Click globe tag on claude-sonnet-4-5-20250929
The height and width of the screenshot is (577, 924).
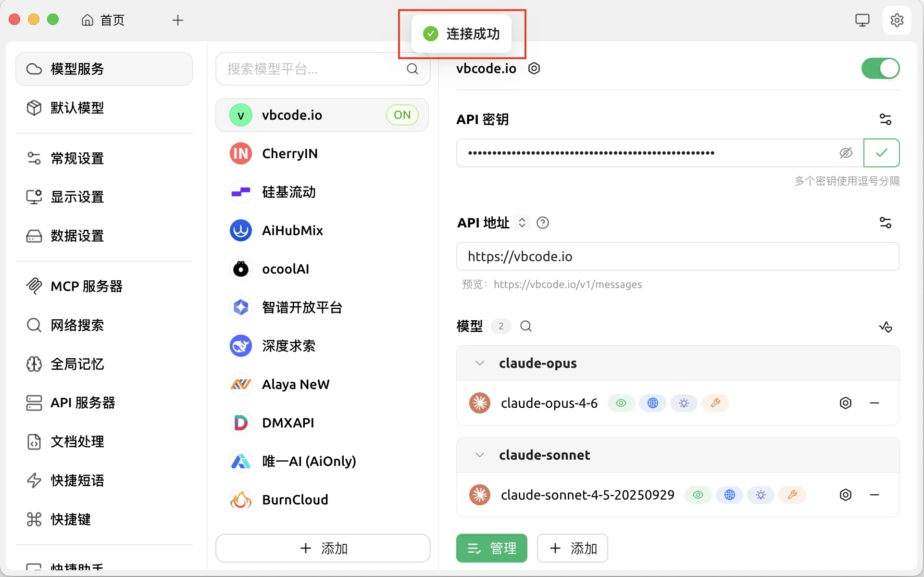click(x=729, y=495)
